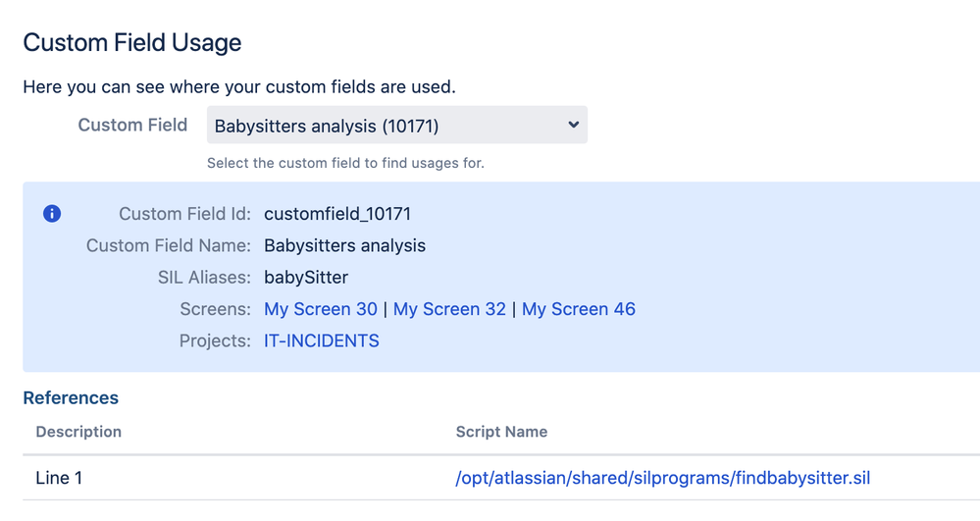
Task: Click the Script Name column header
Action: coord(501,432)
